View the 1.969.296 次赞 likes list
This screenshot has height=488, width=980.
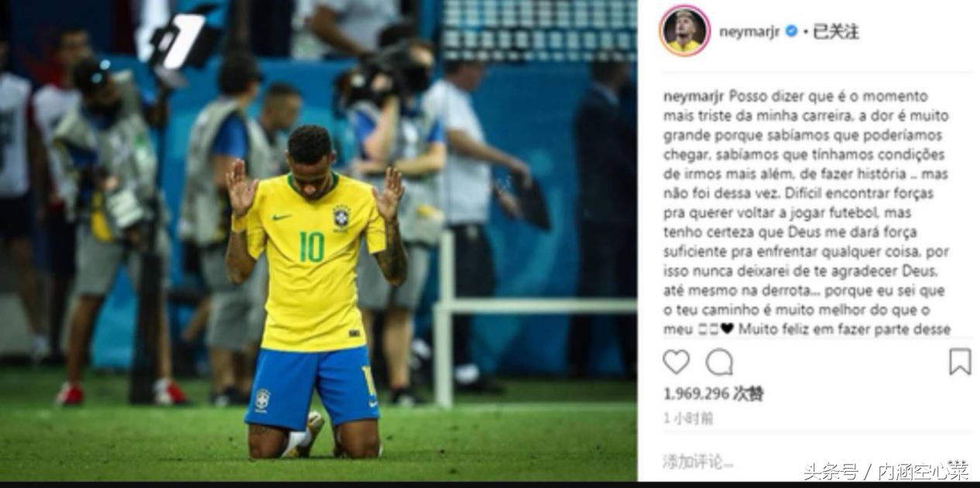(x=713, y=393)
